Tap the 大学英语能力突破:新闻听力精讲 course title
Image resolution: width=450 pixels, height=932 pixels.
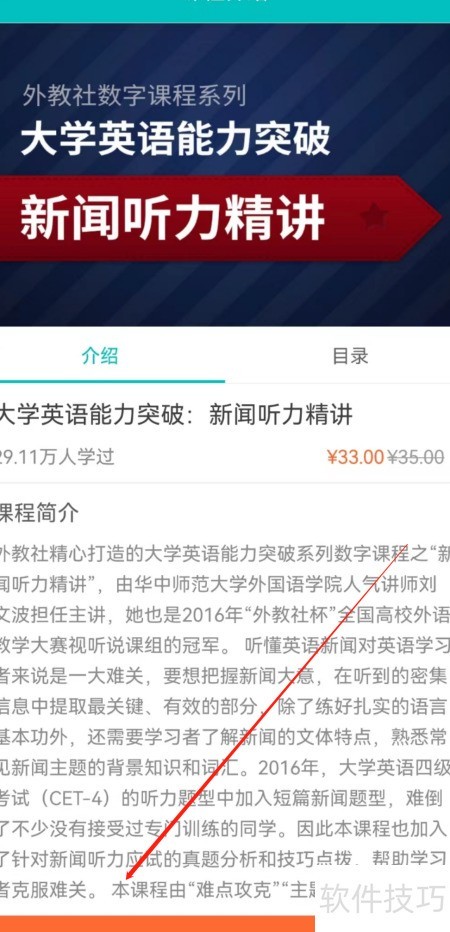[176, 415]
